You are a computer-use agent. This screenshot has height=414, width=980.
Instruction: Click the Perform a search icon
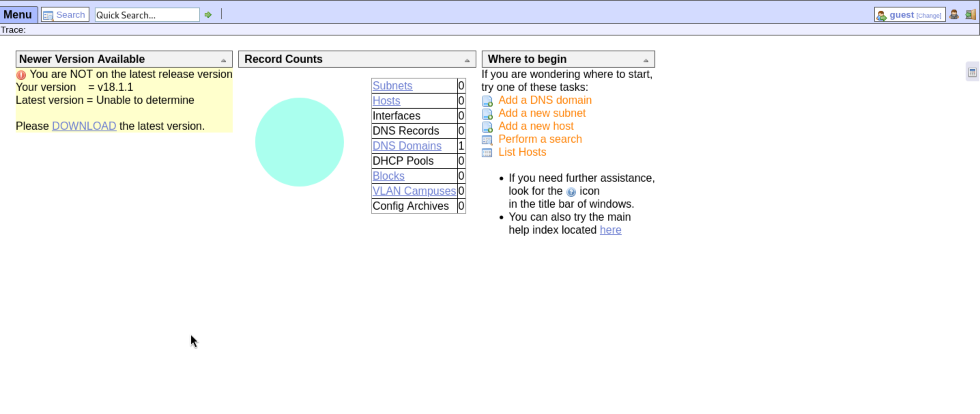[487, 140]
